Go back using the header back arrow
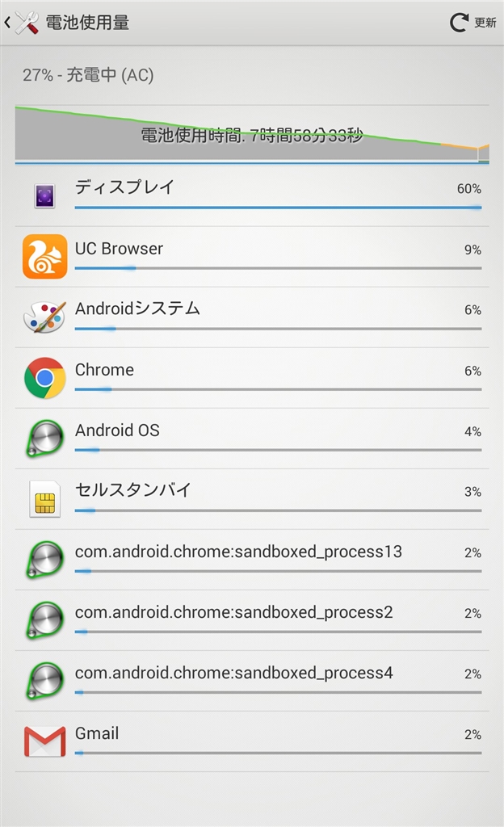 [7, 23]
